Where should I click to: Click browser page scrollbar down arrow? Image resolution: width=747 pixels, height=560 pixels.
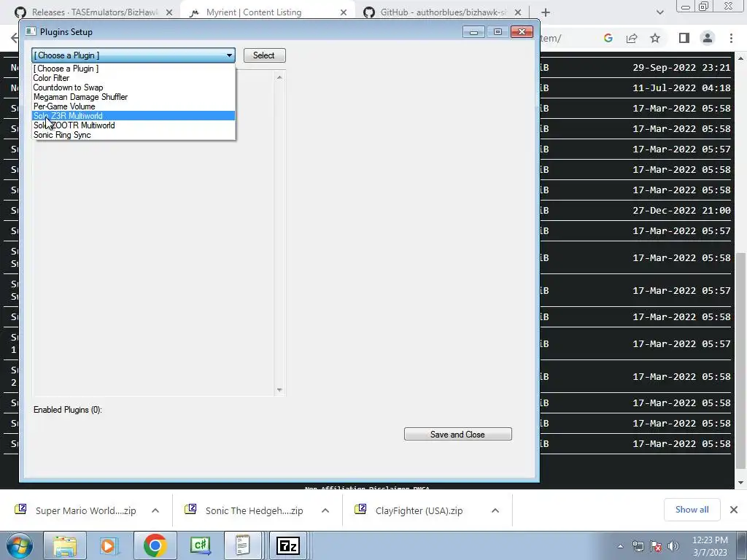(741, 483)
